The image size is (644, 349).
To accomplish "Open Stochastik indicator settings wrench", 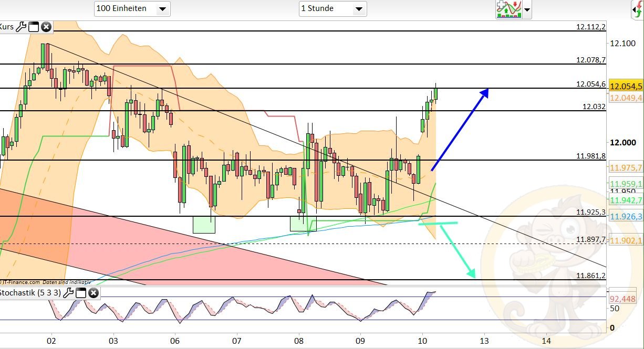I will click(x=68, y=293).
